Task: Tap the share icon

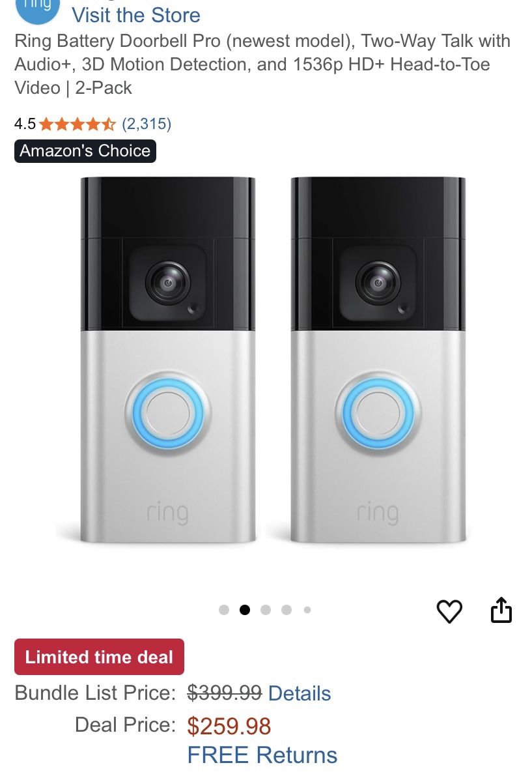Action: 501,610
